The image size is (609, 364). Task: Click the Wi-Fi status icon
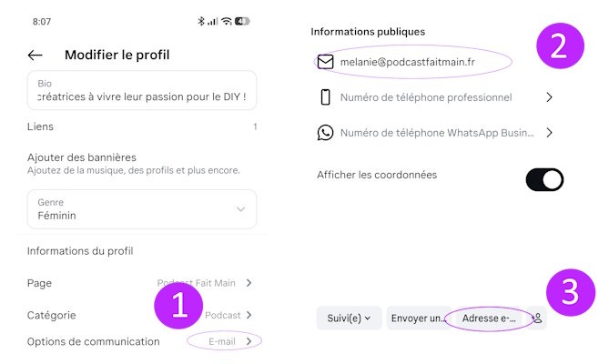click(x=226, y=21)
